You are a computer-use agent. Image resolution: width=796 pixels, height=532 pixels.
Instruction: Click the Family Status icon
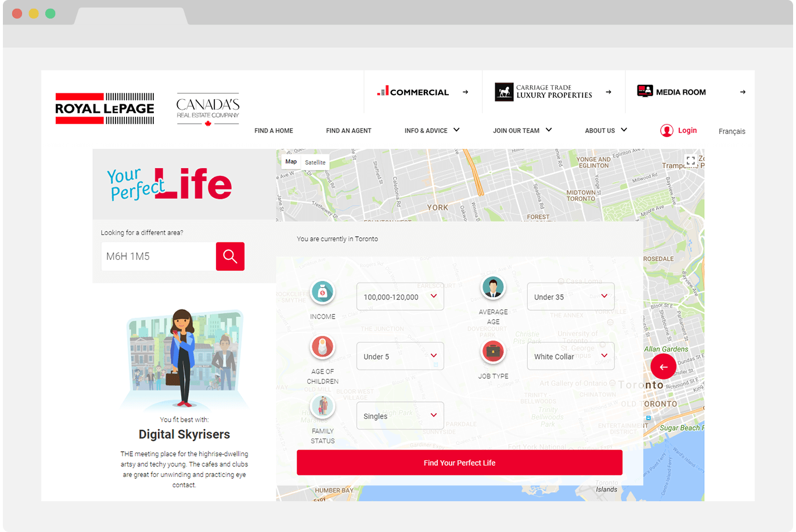pos(322,406)
